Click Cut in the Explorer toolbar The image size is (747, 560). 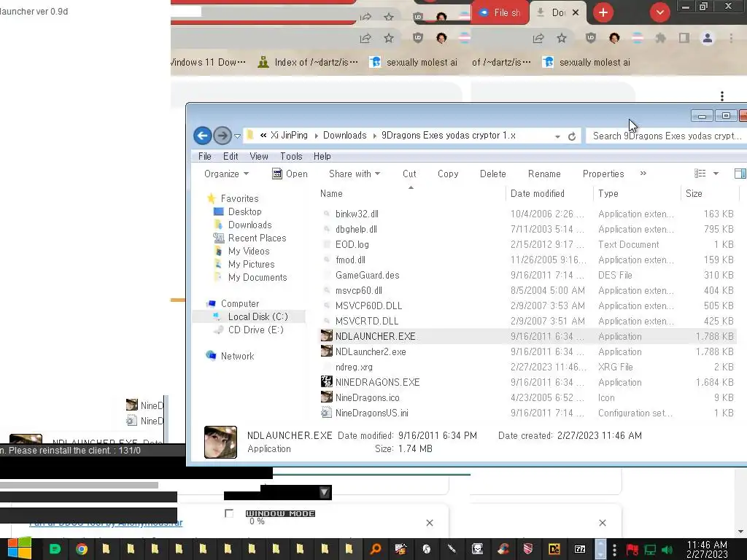pyautogui.click(x=409, y=174)
